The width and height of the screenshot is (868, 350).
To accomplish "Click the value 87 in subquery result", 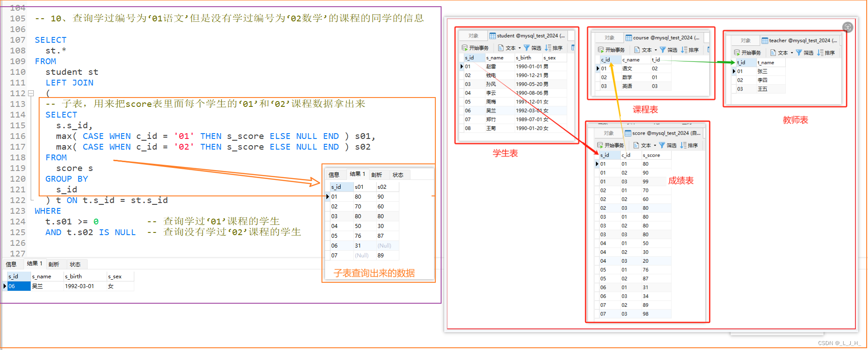I will click(x=387, y=236).
